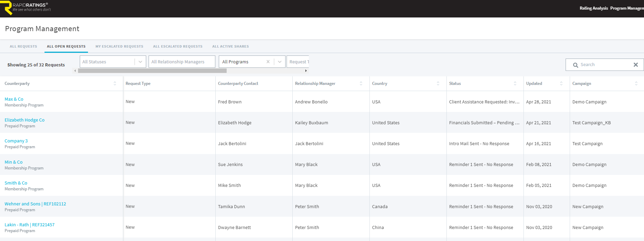Viewport: 644px width, 241px height.
Task: Open Wehner and Sons REF102112 link
Action: click(x=35, y=204)
